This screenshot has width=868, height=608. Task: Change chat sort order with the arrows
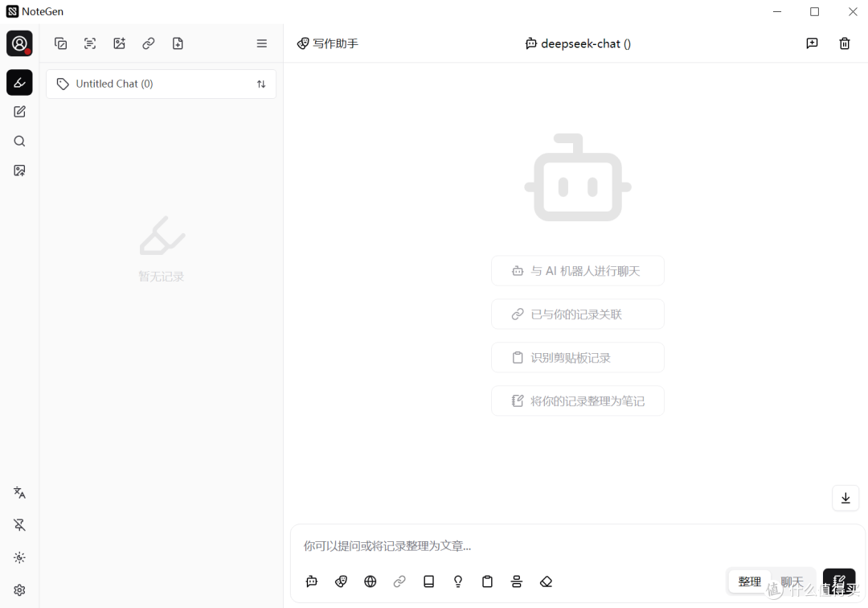point(261,84)
